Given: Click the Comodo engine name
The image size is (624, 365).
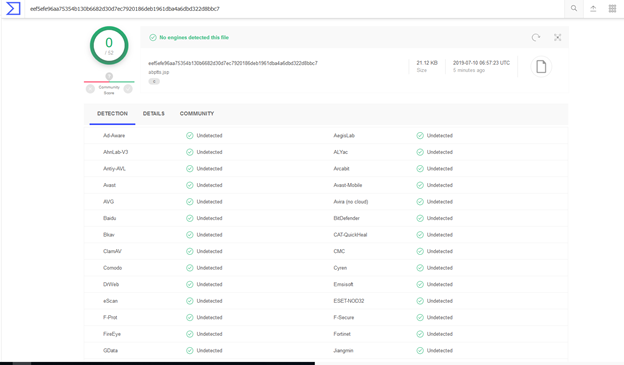Looking at the screenshot, I should tap(113, 268).
